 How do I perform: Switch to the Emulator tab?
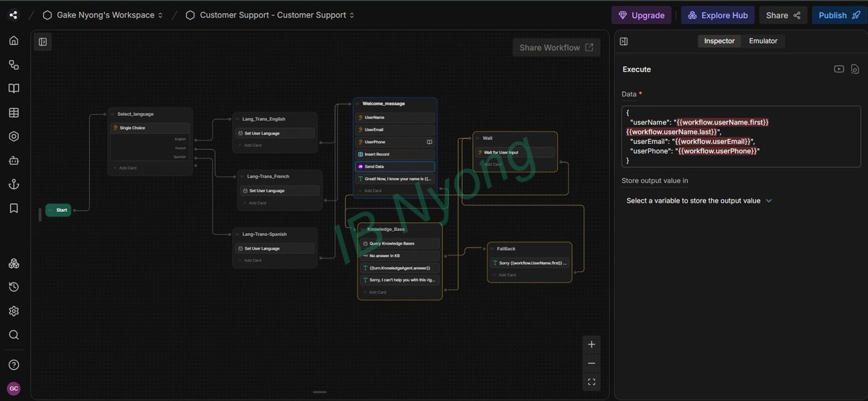[x=763, y=41]
